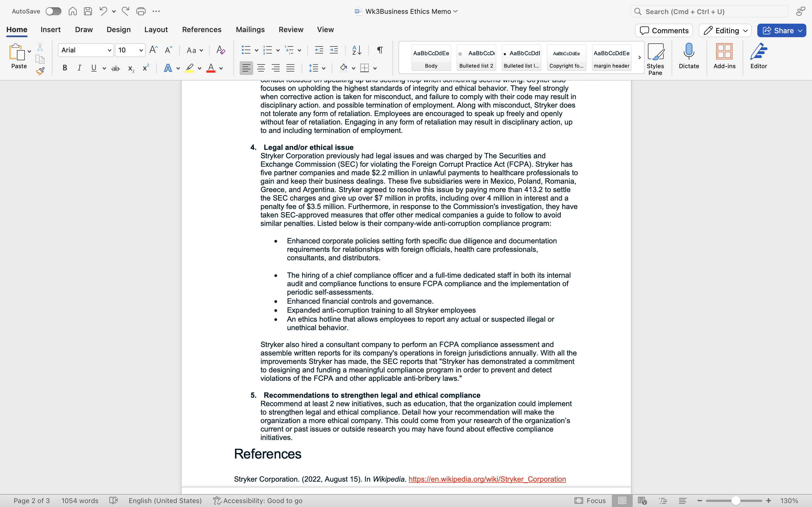Screen dimensions: 812x507
Task: Click the Sort icon
Action: [356, 50]
